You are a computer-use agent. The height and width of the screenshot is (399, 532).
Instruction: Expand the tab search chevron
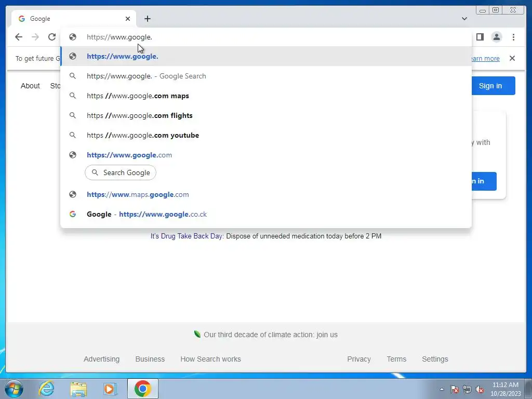click(464, 19)
